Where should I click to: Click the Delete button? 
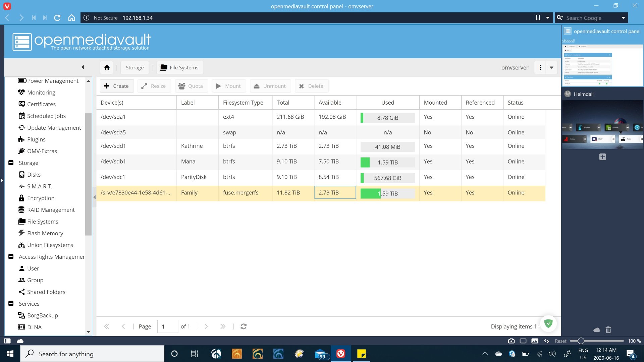[x=311, y=86]
